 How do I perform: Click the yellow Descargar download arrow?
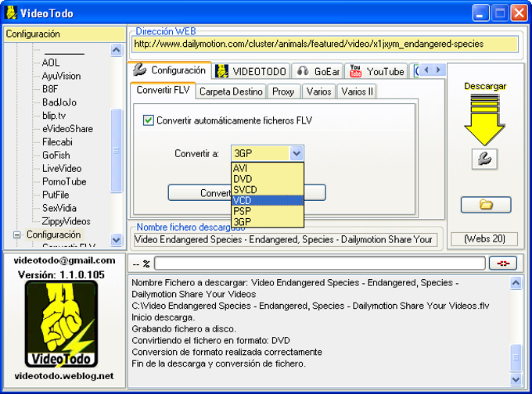coord(484,120)
